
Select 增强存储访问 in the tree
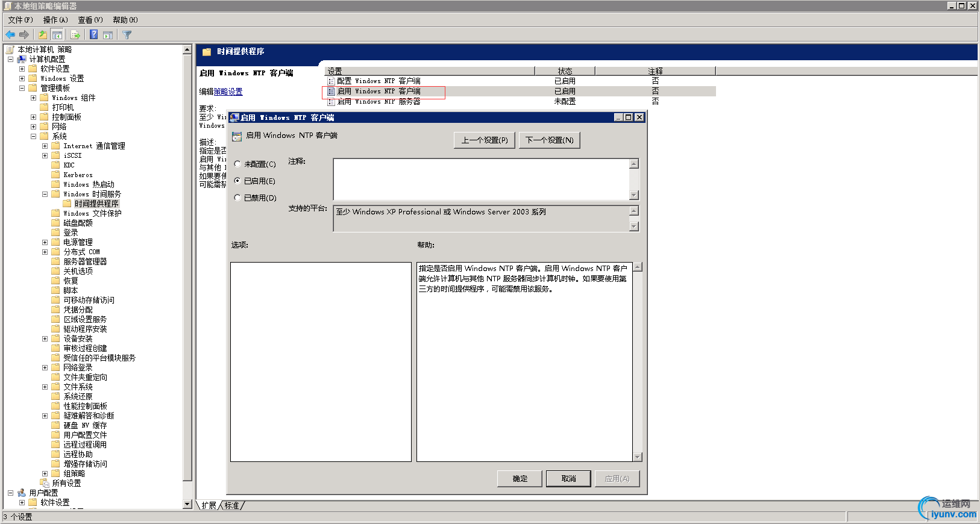(85, 464)
